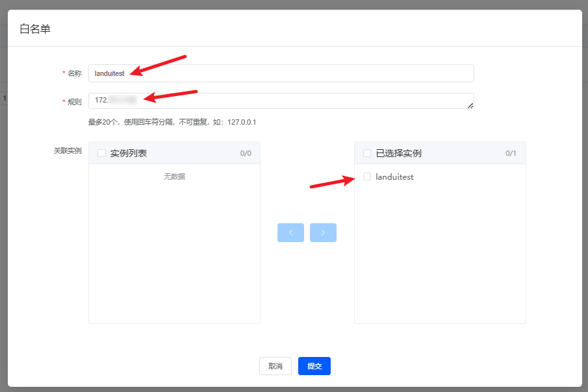
Task: Click the 0/0 count in 实例列表 header
Action: (x=245, y=154)
